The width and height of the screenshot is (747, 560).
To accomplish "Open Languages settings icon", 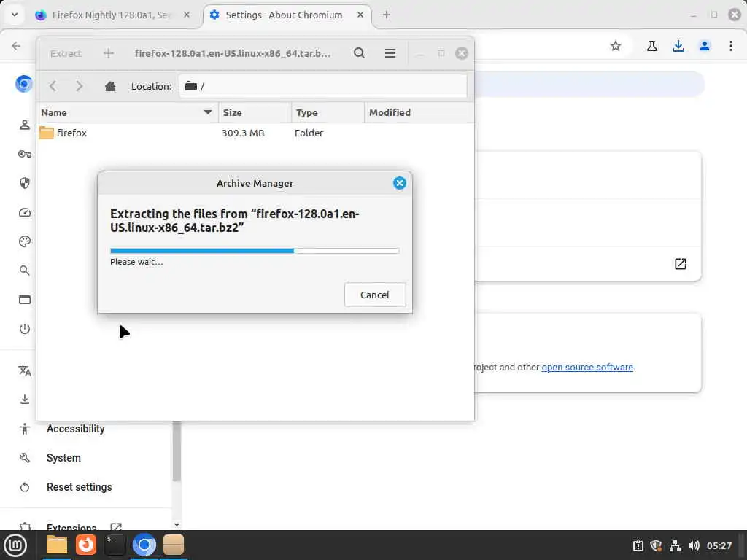I will click(x=25, y=370).
